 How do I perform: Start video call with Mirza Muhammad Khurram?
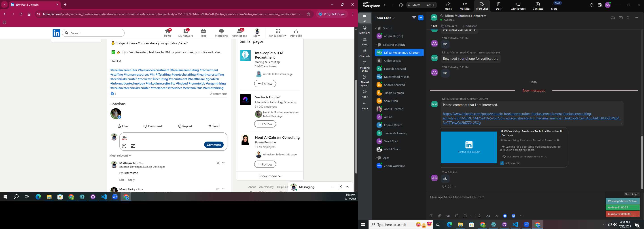pyautogui.click(x=613, y=18)
